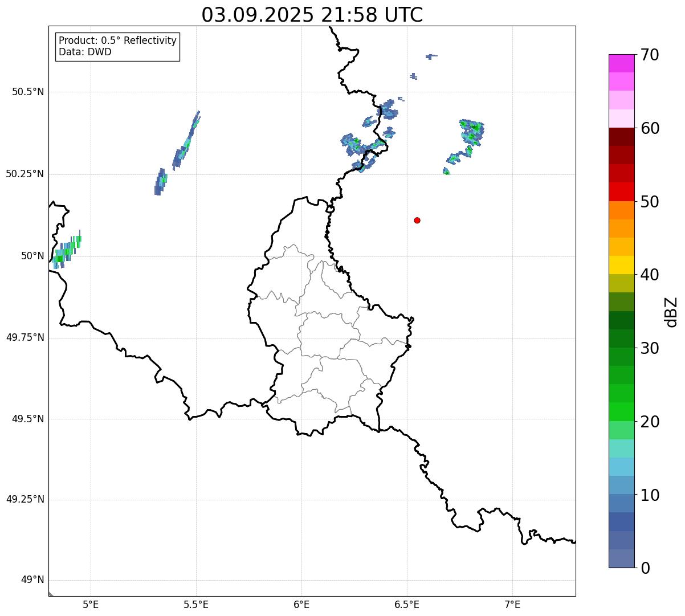Click the 5°E longitude label
The image size is (685, 616).
pyautogui.click(x=91, y=605)
